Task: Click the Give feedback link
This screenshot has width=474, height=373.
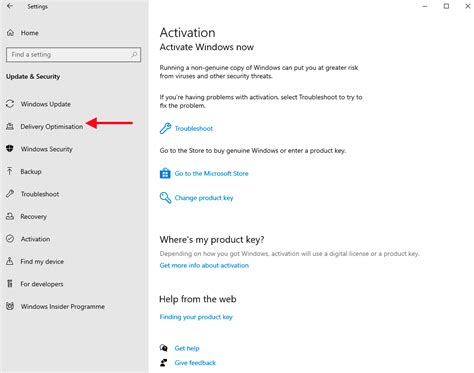Action: point(195,363)
